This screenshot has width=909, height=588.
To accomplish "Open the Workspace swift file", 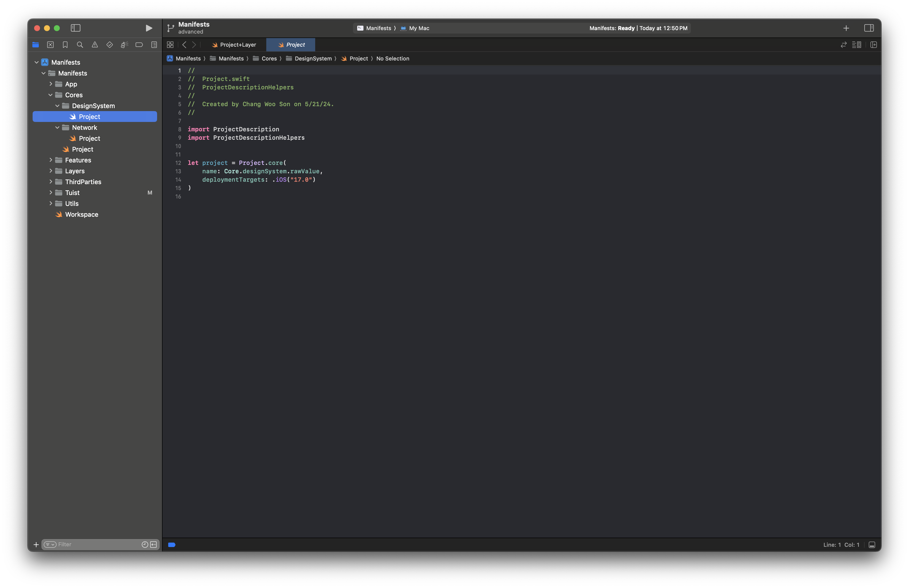I will tap(95, 215).
